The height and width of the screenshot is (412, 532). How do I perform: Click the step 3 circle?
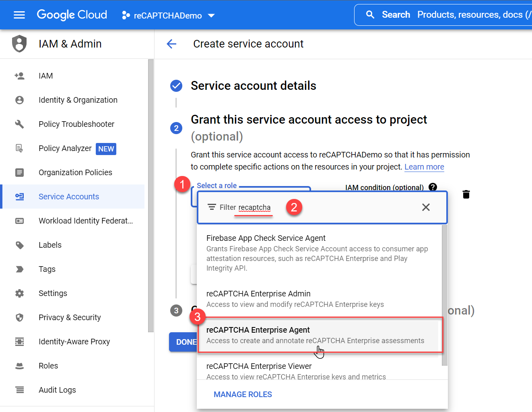176,311
